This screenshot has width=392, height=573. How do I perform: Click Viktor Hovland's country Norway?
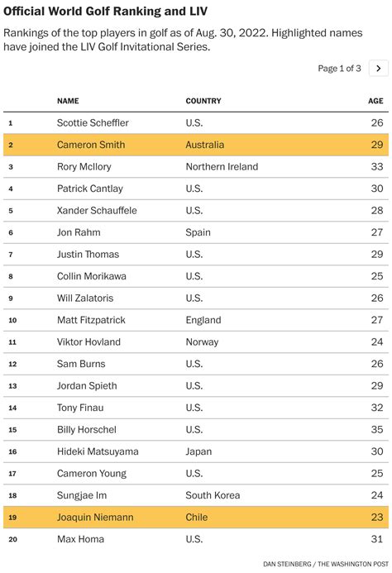[202, 342]
